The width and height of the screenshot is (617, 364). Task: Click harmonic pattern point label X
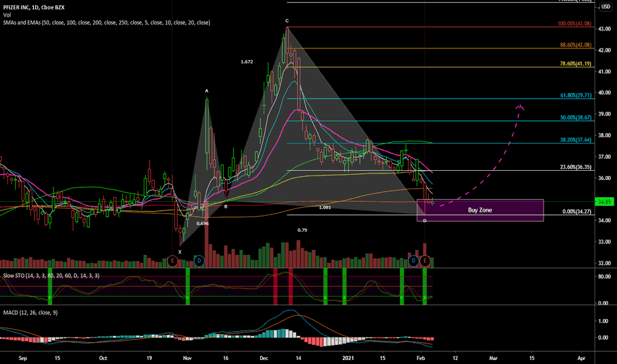coord(180,252)
